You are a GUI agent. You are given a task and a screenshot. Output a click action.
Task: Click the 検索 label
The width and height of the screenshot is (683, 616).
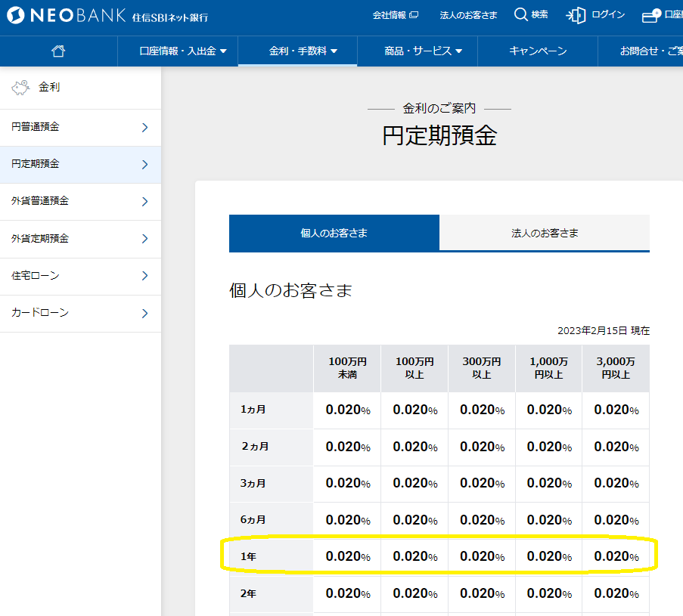click(x=540, y=15)
